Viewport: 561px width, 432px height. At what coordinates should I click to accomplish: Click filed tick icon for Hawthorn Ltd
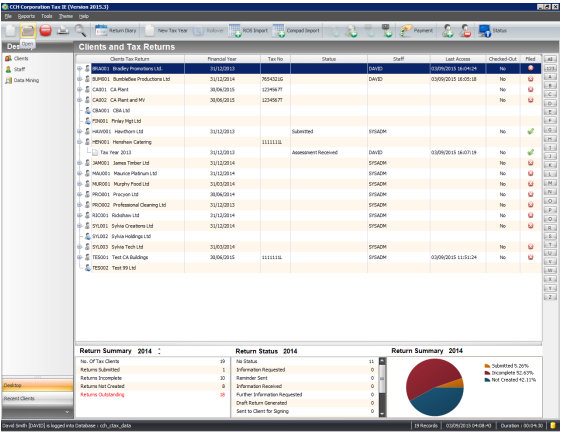[x=530, y=131]
